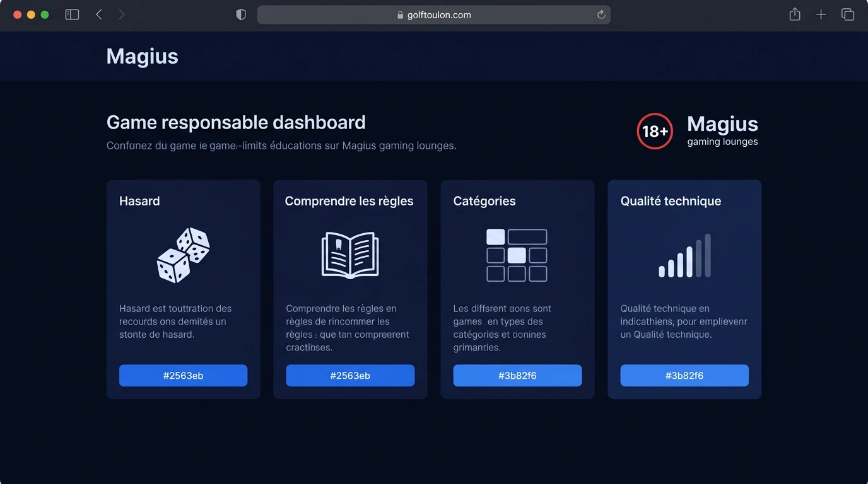Click description 'Qualité technique en indicathiens'
The height and width of the screenshot is (484, 868).
click(x=684, y=321)
